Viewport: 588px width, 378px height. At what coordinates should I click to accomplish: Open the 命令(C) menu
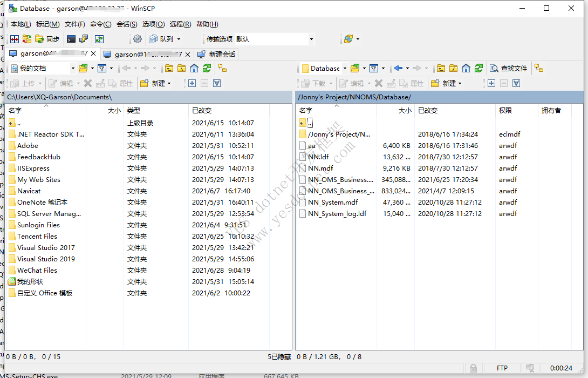(100, 24)
